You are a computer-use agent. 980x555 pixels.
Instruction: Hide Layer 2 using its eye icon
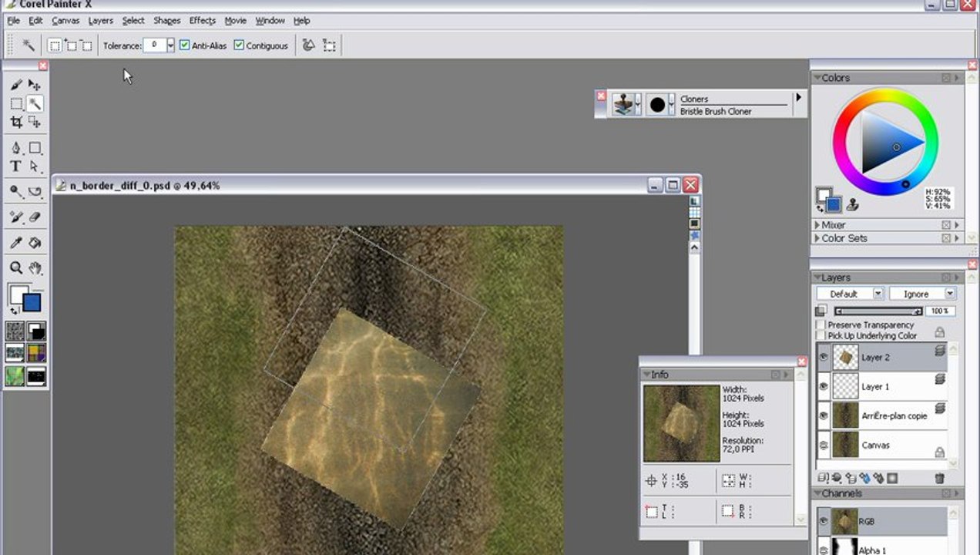click(x=824, y=357)
